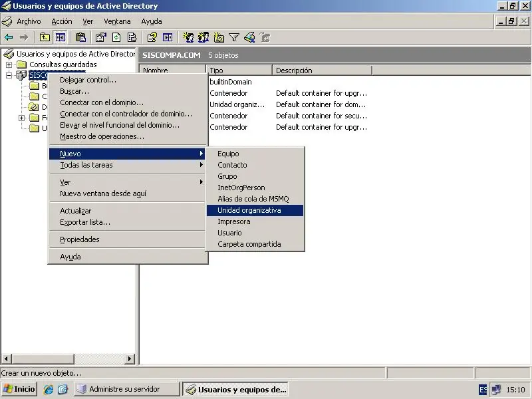
Task: Click the second quick launch icon
Action: (63, 389)
